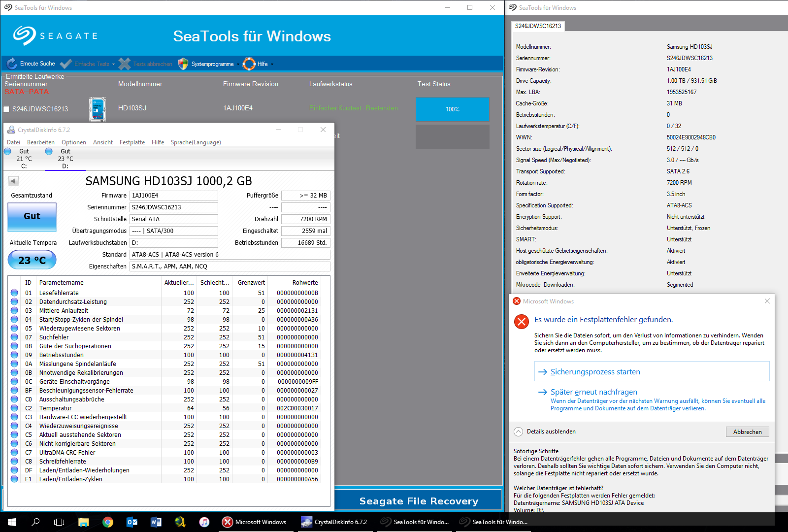Click the red error icon in the dialog

pos(521,322)
